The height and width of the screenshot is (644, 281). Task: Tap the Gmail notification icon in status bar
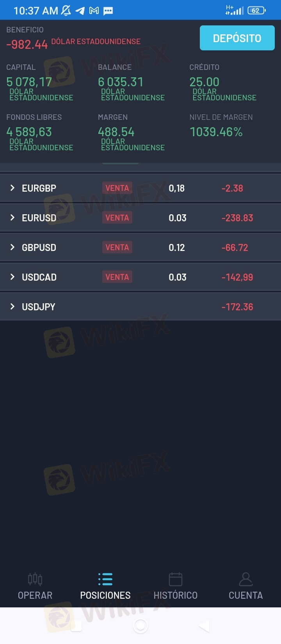tap(94, 11)
